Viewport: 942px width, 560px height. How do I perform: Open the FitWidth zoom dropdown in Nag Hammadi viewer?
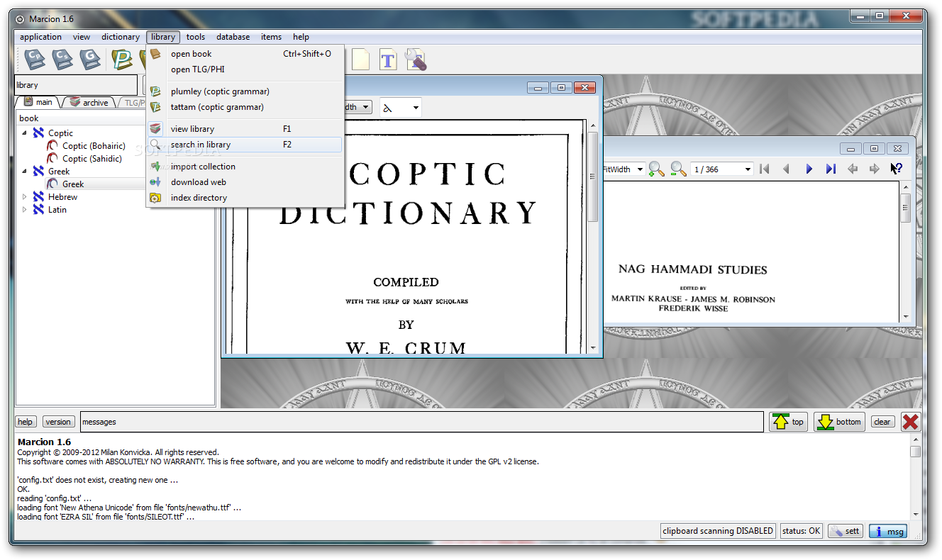click(623, 169)
